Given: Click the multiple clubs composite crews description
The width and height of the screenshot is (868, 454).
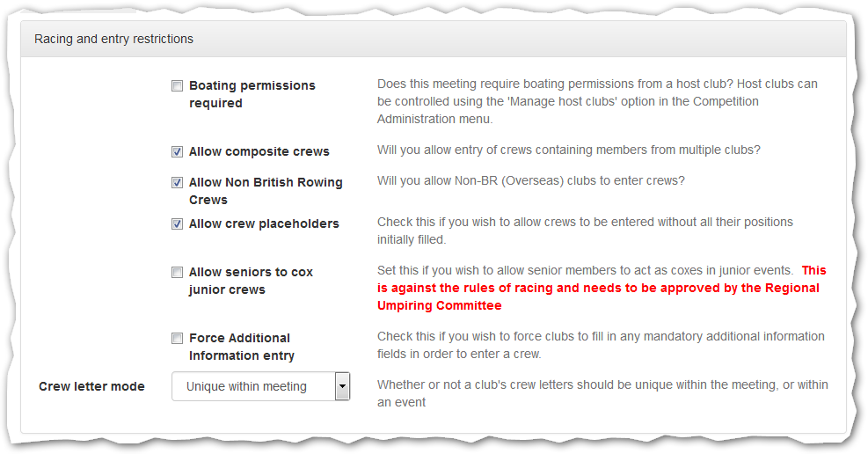Looking at the screenshot, I should click(568, 150).
